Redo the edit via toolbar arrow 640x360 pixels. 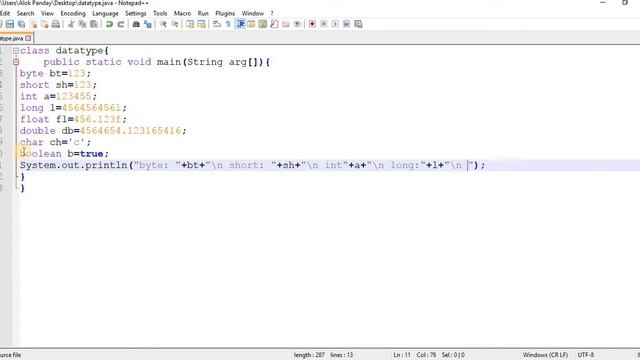pos(121,24)
